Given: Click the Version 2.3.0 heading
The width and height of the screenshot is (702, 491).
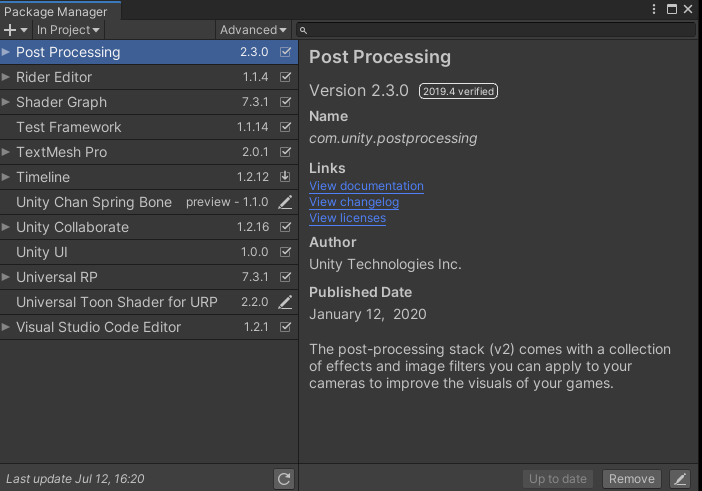Looking at the screenshot, I should coord(359,91).
